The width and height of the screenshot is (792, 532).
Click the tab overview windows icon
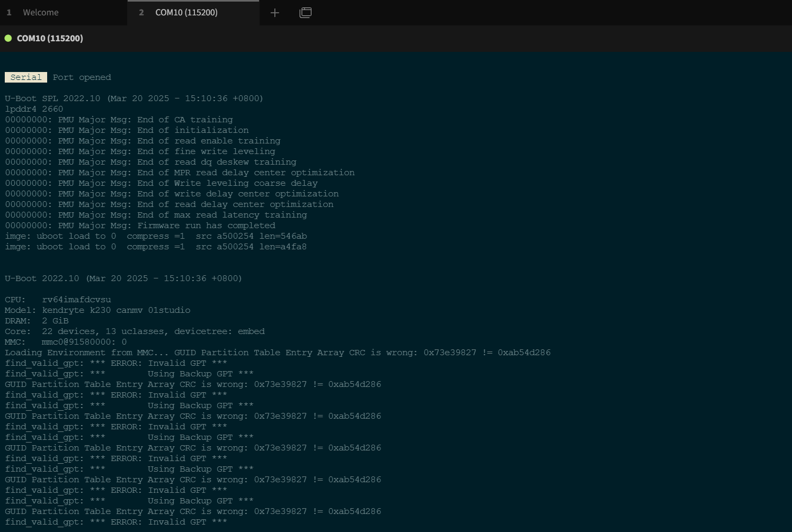(306, 13)
